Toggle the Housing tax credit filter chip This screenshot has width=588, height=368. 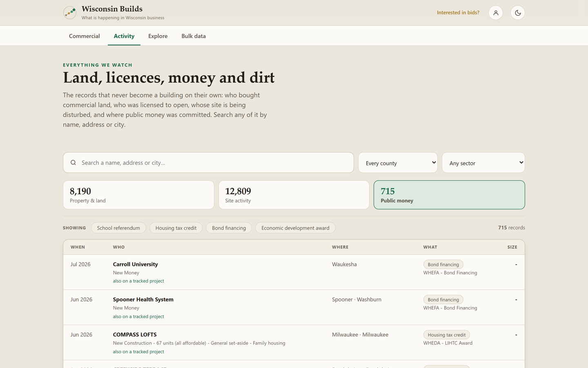[176, 228]
